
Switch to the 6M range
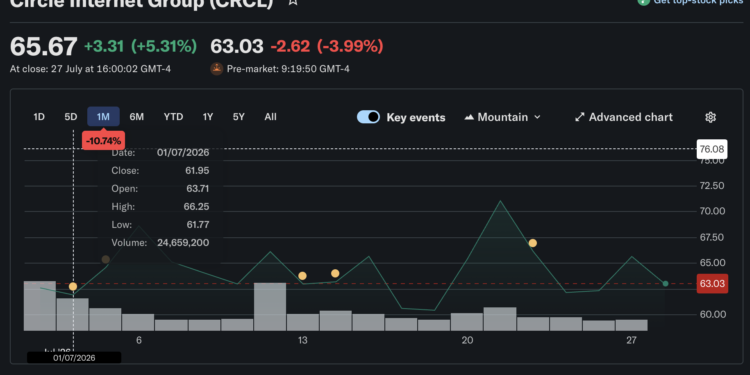137,117
